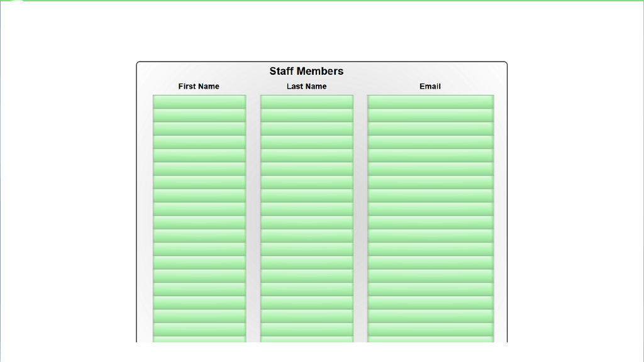
Task: Click the first row Email field
Action: (430, 102)
